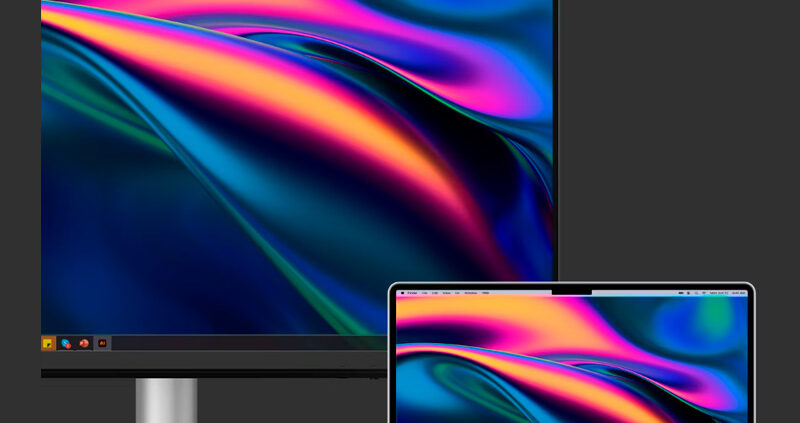Click the blue taskbar icon with red badge

click(66, 343)
